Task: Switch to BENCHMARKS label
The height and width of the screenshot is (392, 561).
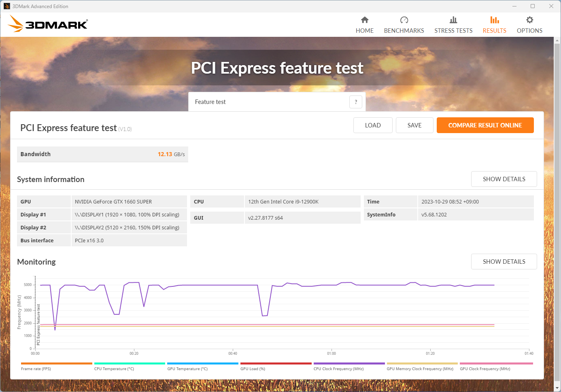Action: [x=404, y=31]
